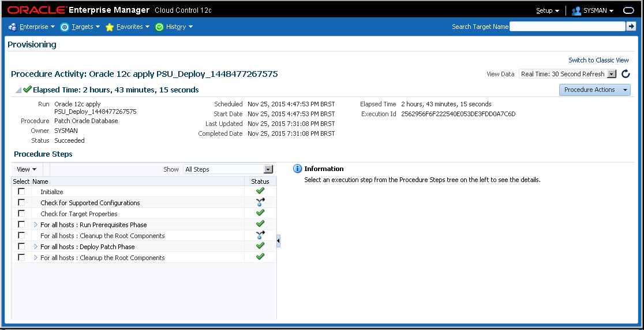The height and width of the screenshot is (330, 644).
Task: Expand the Run Prerequisites Phase step
Action: click(36, 225)
